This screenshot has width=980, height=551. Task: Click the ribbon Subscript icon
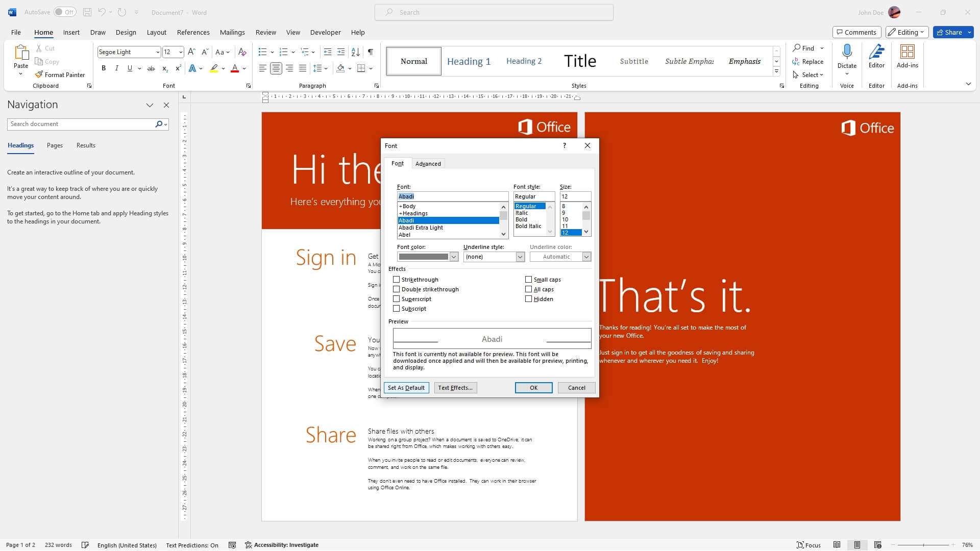pyautogui.click(x=165, y=68)
